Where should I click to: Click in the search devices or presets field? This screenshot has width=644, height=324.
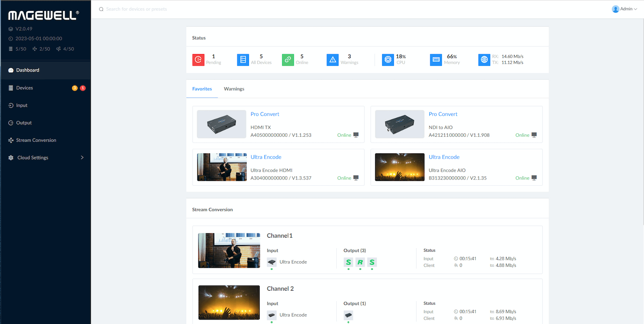point(136,9)
